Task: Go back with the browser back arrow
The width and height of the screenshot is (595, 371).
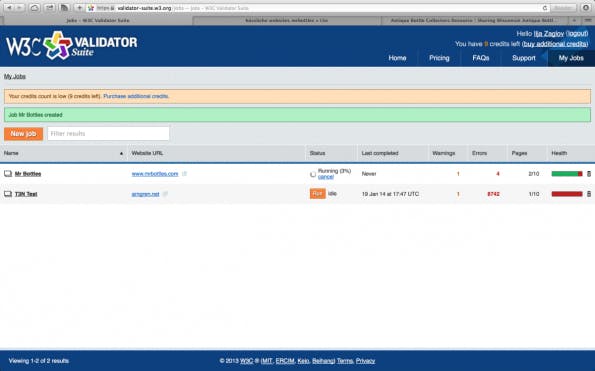Action: coord(9,8)
